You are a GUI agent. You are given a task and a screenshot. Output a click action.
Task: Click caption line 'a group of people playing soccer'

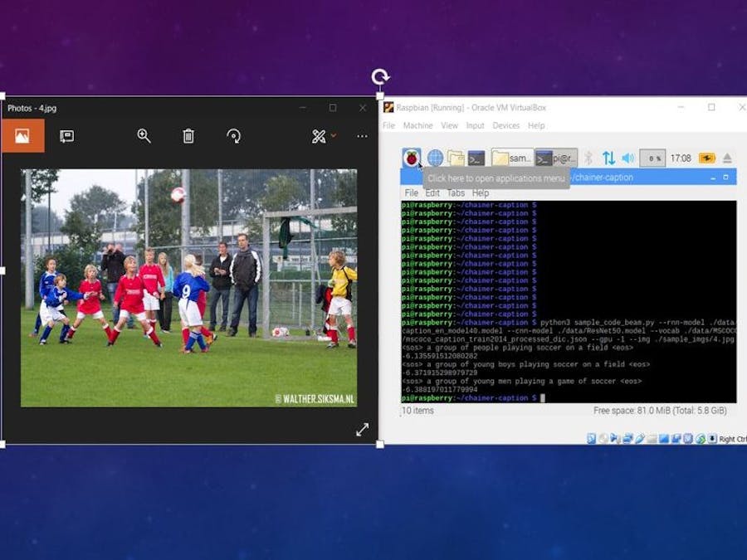(517, 348)
